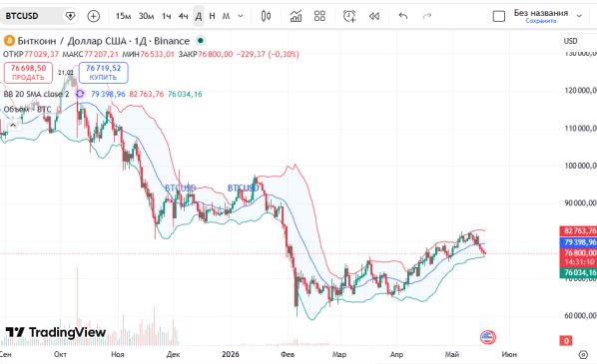Undo the last chart action

[403, 16]
